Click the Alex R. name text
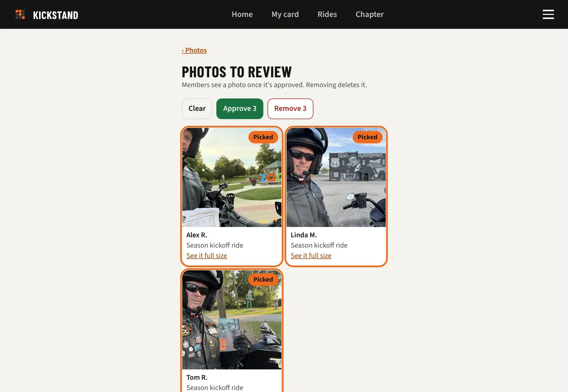The image size is (568, 392). pyautogui.click(x=197, y=235)
